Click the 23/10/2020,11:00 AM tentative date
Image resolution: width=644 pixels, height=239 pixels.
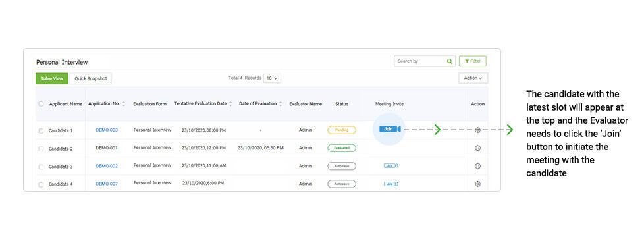coord(203,166)
